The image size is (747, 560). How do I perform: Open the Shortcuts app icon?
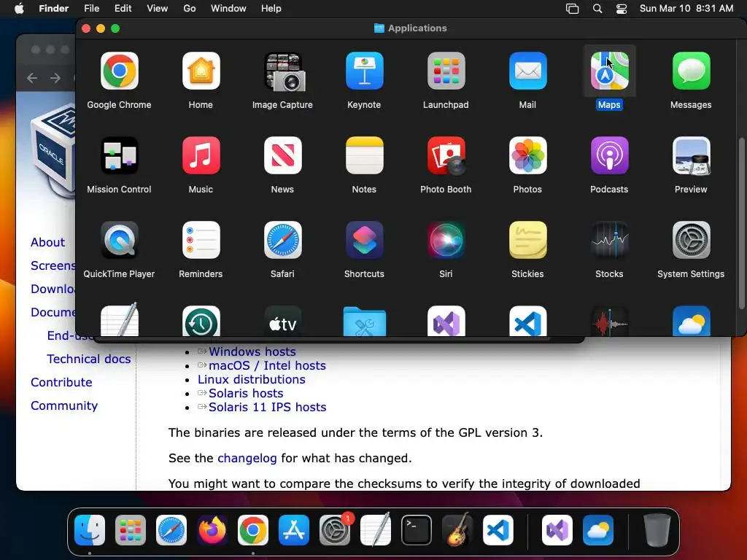(365, 240)
